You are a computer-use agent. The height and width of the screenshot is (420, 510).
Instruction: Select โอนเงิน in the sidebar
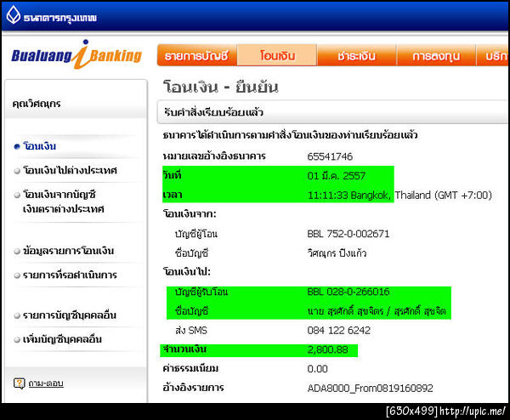coord(40,146)
